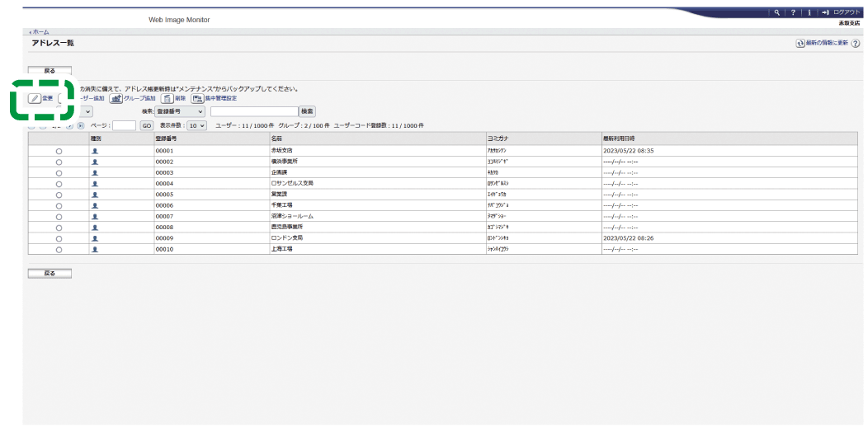The height and width of the screenshot is (432, 868).
Task: Go to last page with arrow icon
Action: (x=81, y=125)
